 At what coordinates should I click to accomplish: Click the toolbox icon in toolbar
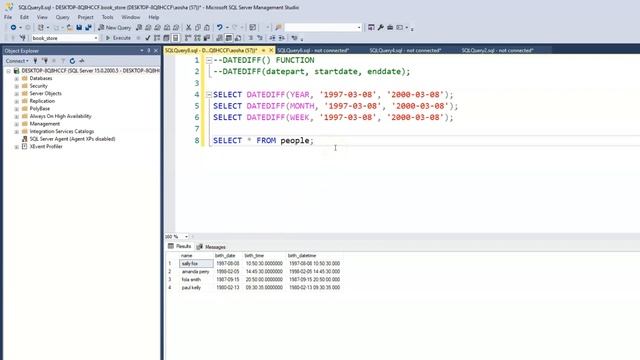point(390,27)
